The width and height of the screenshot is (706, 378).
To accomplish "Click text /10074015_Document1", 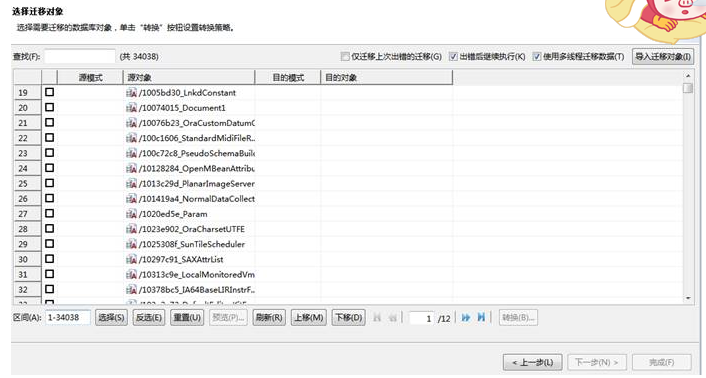I will pyautogui.click(x=182, y=108).
